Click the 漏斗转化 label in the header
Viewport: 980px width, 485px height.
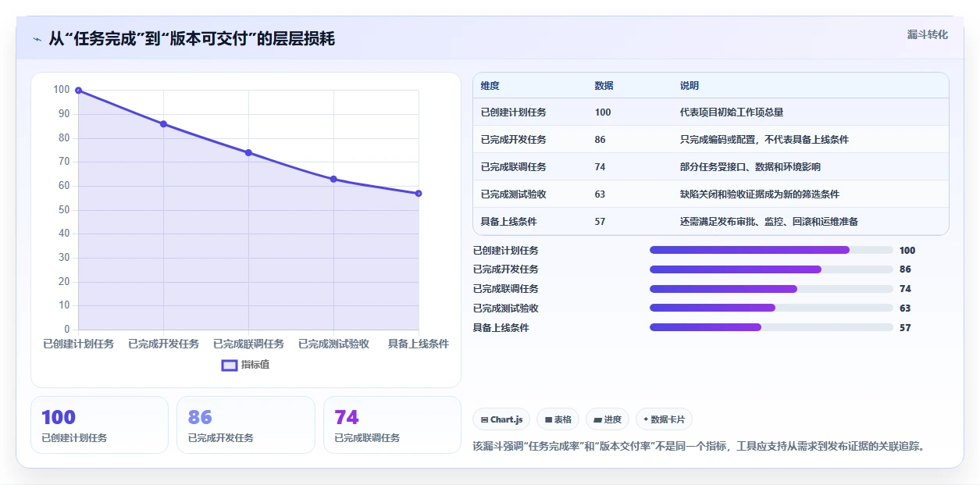[x=928, y=34]
